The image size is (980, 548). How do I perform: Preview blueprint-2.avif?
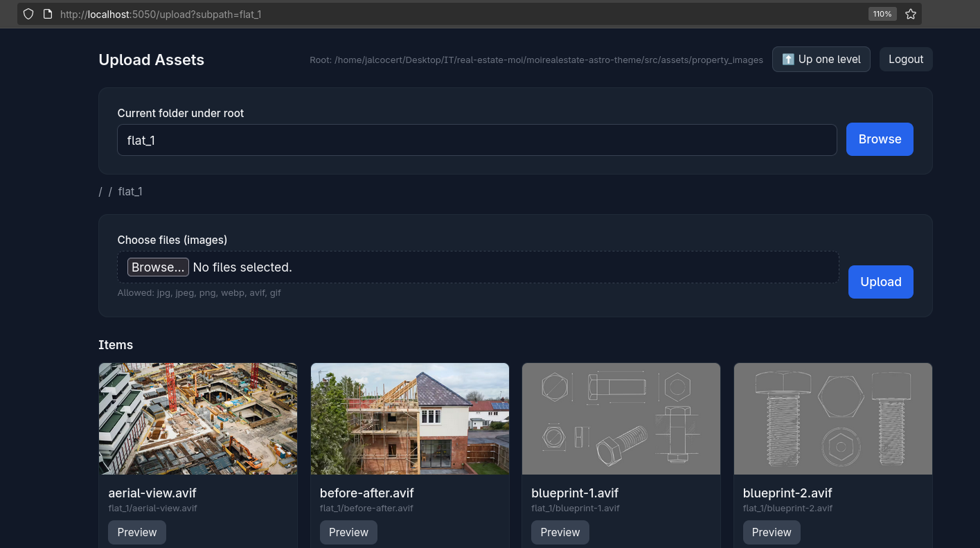772,532
